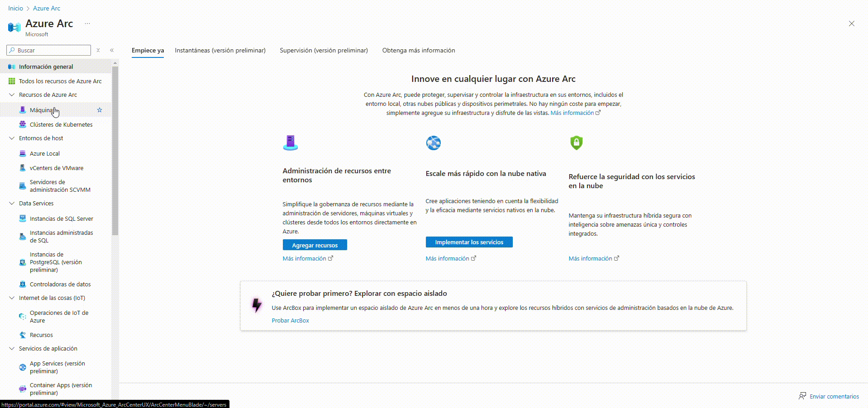Click the Agregar recursos button
The width and height of the screenshot is (868, 408).
[x=315, y=245]
